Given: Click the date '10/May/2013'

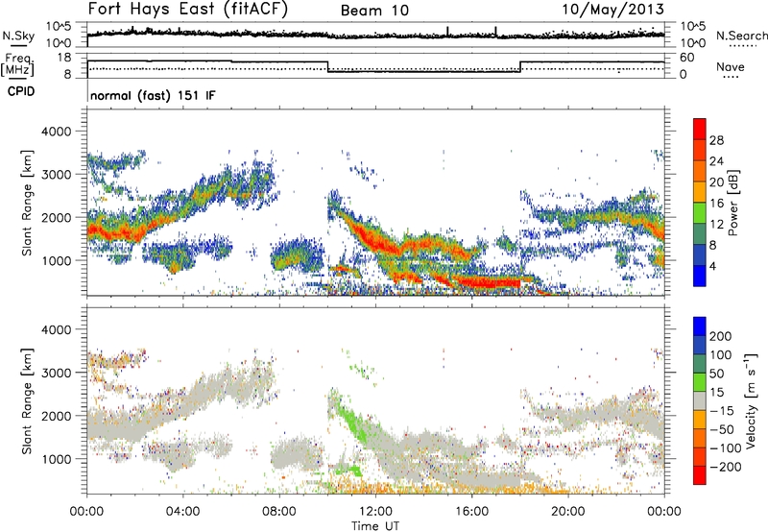Looking at the screenshot, I should tap(612, 10).
